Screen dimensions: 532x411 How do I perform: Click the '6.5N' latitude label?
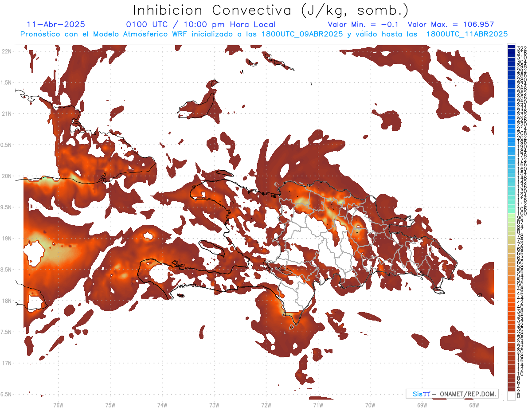[7, 394]
